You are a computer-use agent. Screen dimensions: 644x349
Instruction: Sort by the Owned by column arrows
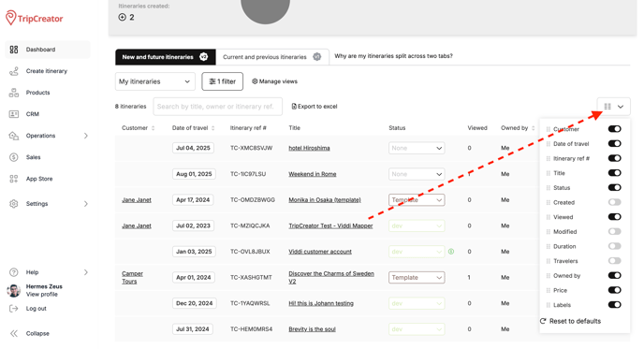coord(534,128)
